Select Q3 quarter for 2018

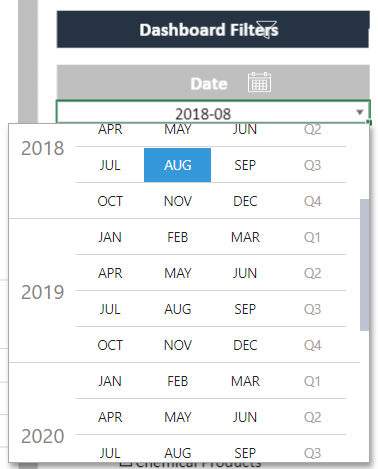click(312, 165)
